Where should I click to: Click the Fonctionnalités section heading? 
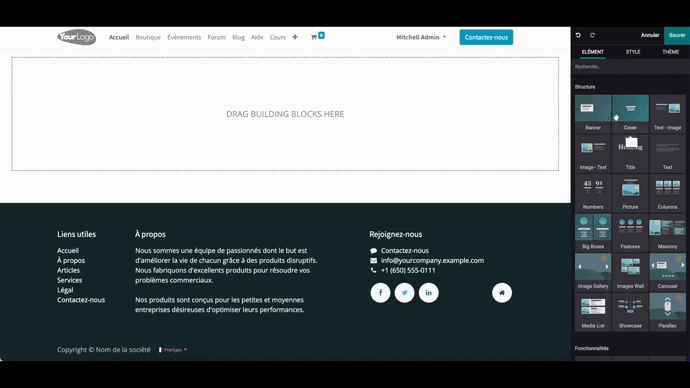(x=591, y=348)
